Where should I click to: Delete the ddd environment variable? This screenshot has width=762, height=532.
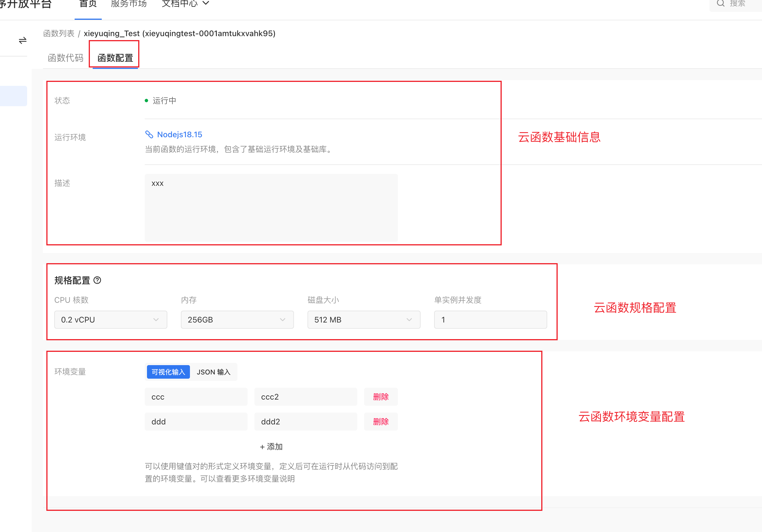(381, 422)
